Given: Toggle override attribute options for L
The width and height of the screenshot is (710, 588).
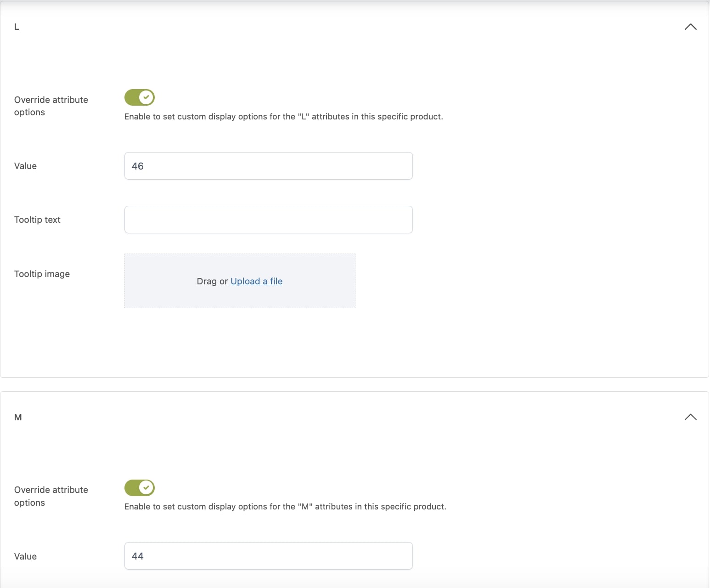Looking at the screenshot, I should pos(140,97).
